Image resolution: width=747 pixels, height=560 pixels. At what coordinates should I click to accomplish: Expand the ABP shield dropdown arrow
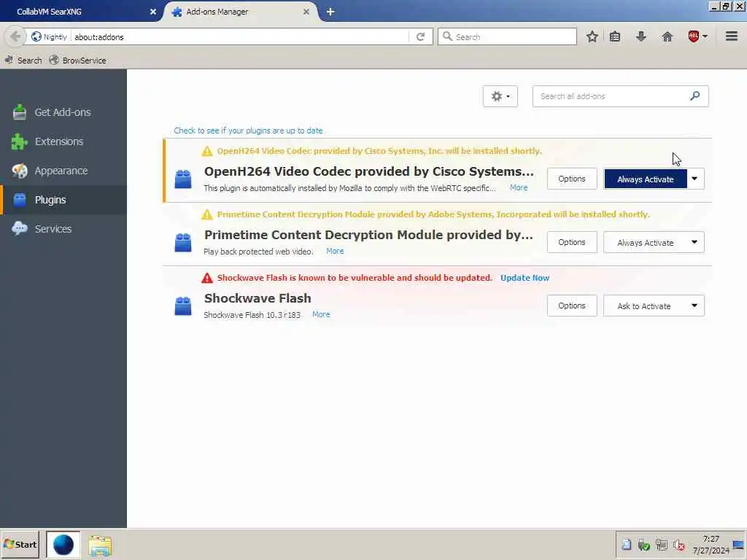click(705, 36)
